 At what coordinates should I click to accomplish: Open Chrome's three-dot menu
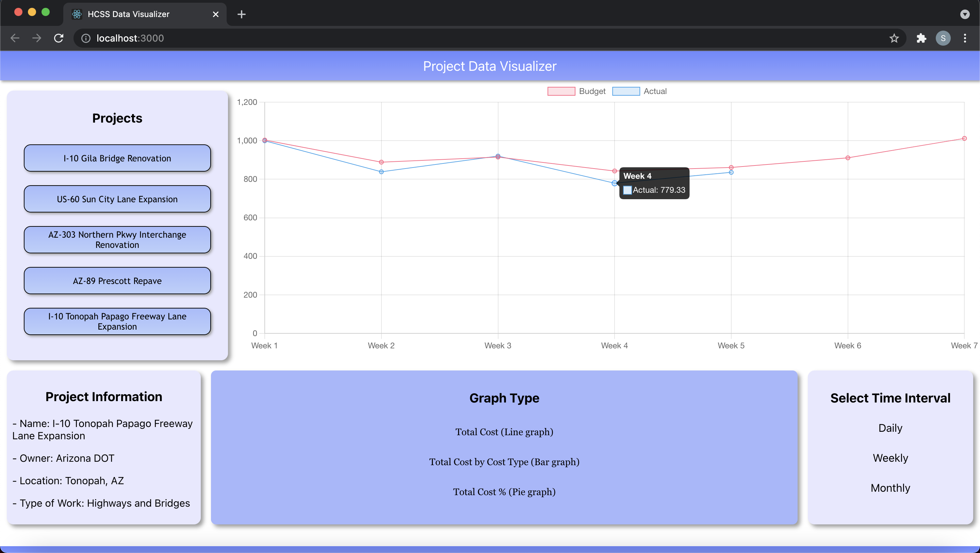(x=965, y=38)
